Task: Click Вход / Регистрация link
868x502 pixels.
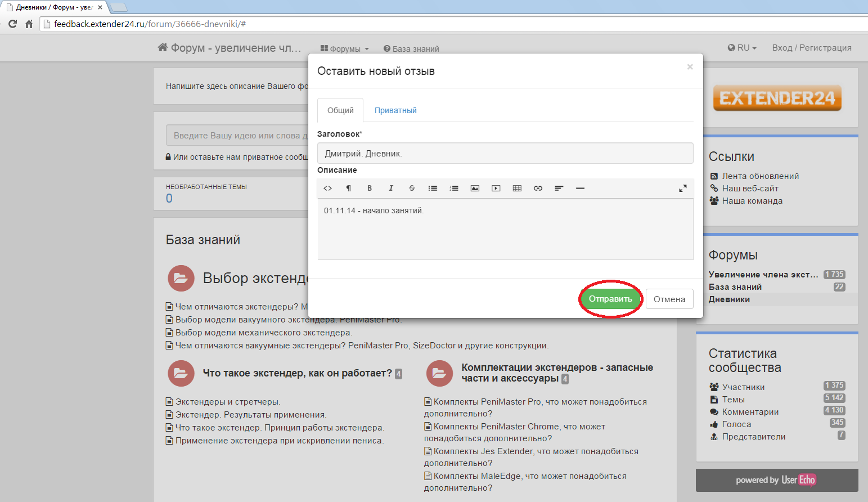Action: click(x=812, y=48)
